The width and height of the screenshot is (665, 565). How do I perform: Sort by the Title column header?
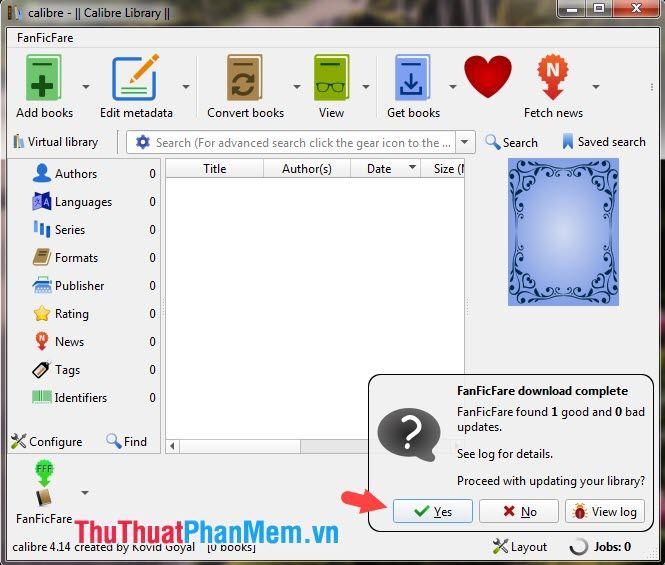pos(215,169)
